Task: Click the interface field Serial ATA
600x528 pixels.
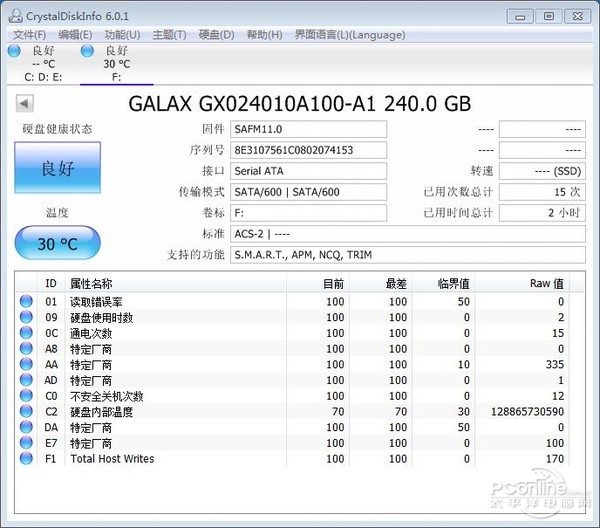Action: (308, 171)
